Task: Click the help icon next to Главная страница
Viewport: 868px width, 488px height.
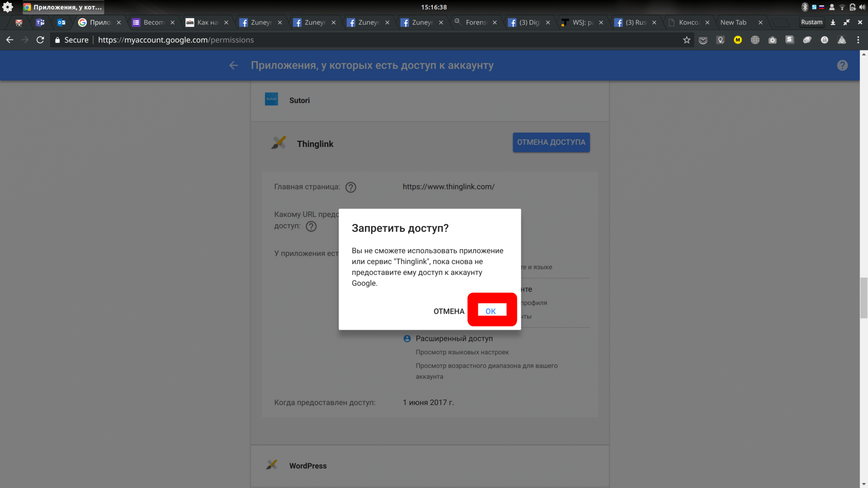Action: tap(351, 187)
